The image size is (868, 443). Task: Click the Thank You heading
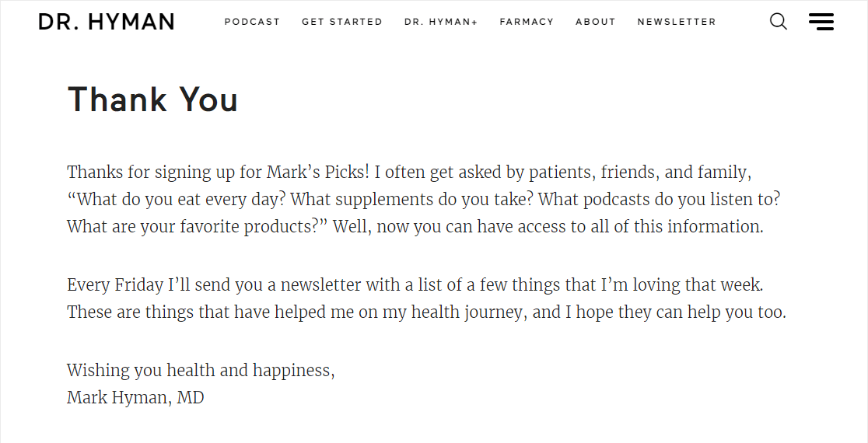[x=152, y=99]
